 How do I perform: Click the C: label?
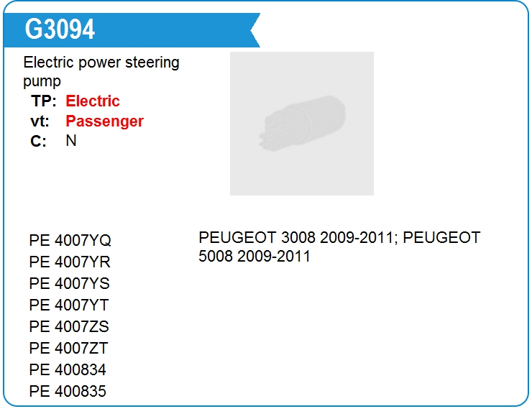[38, 141]
